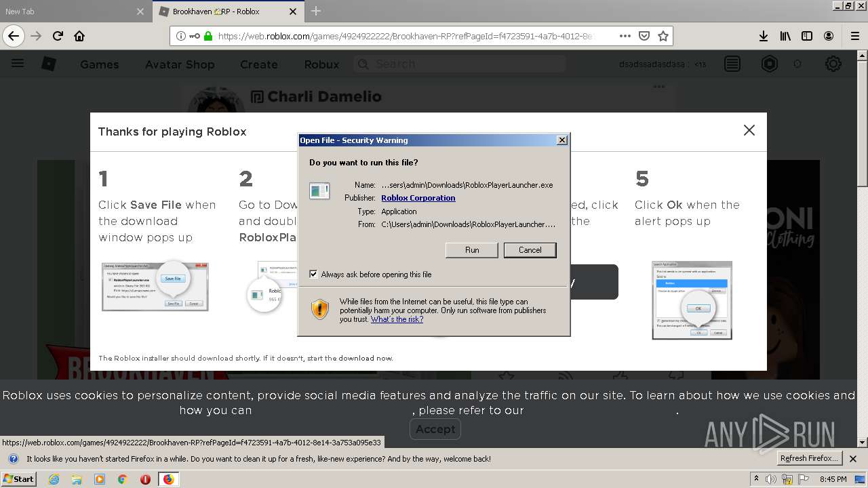
Task: Click the step 1 Save File thumbnail
Action: [x=155, y=286]
